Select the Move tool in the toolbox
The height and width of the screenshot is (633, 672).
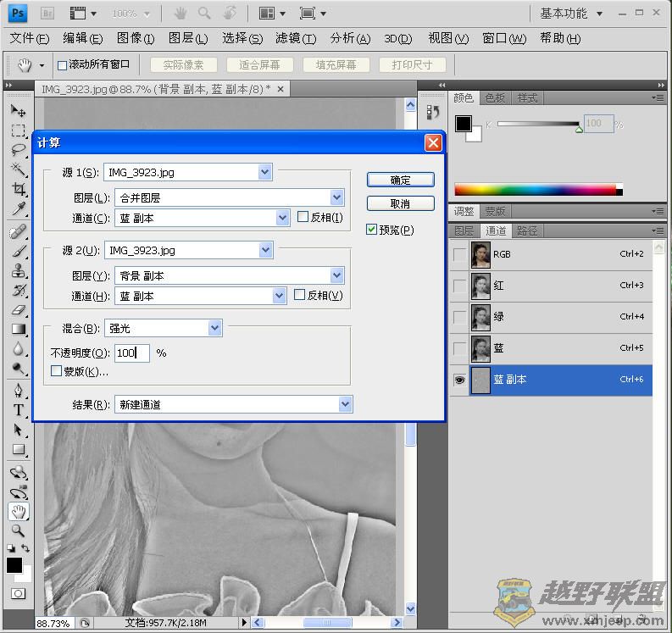(18, 111)
